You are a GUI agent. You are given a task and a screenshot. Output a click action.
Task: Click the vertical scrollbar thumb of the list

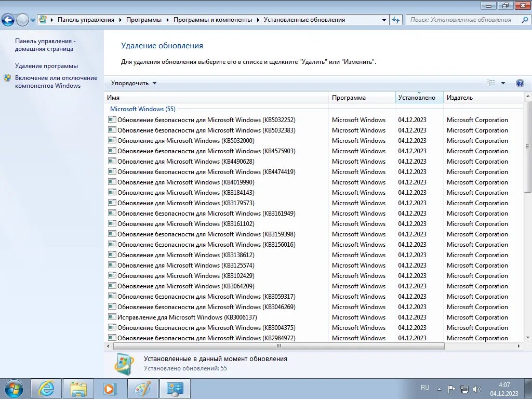point(527,147)
